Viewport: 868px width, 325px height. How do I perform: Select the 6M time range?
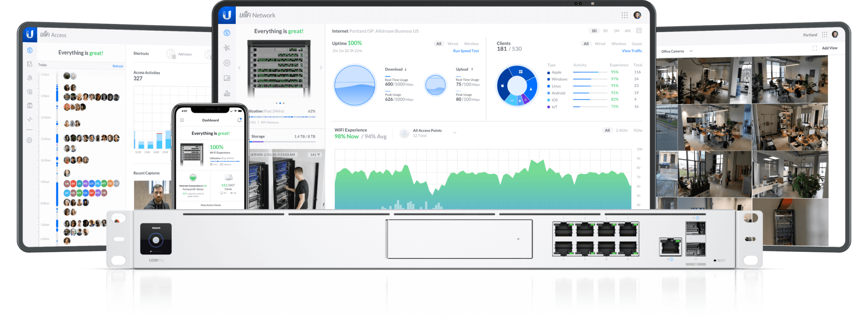(628, 31)
